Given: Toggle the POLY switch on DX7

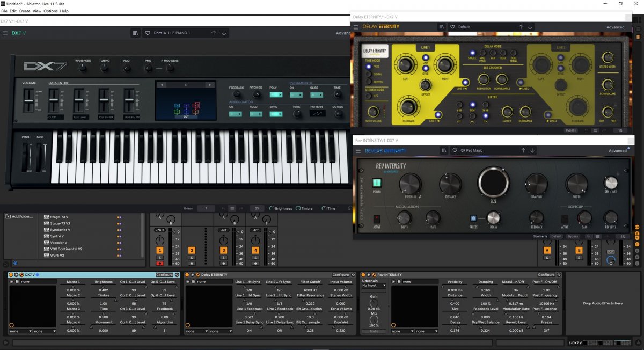Looking at the screenshot, I should (276, 94).
